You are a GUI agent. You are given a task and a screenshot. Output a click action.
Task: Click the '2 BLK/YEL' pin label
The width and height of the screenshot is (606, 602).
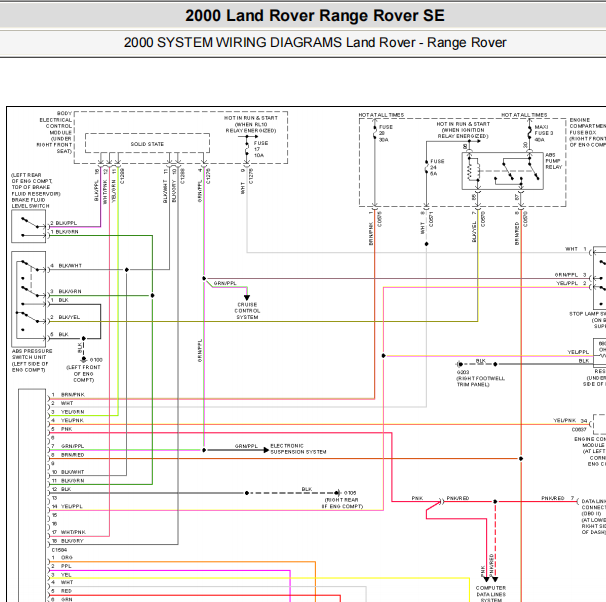[65, 317]
